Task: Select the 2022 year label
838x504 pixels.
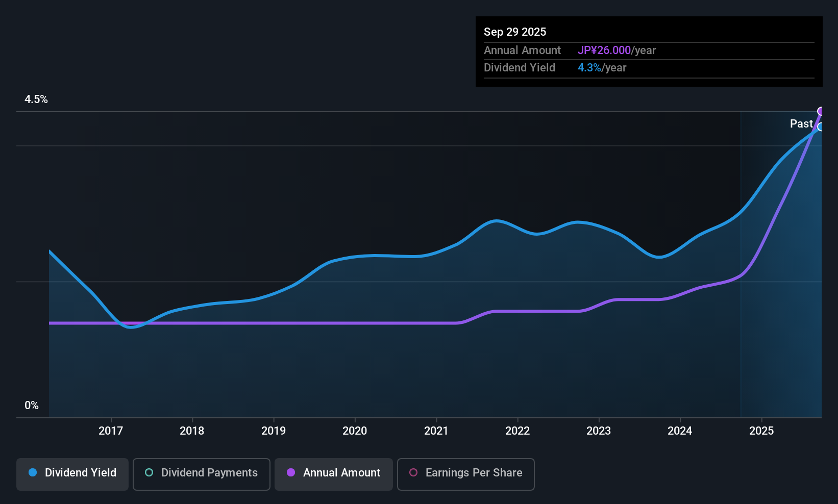Action: pyautogui.click(x=517, y=431)
